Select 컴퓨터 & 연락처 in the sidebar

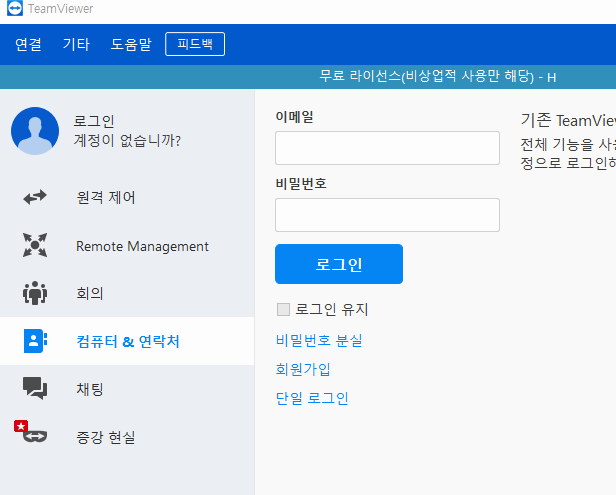point(127,341)
